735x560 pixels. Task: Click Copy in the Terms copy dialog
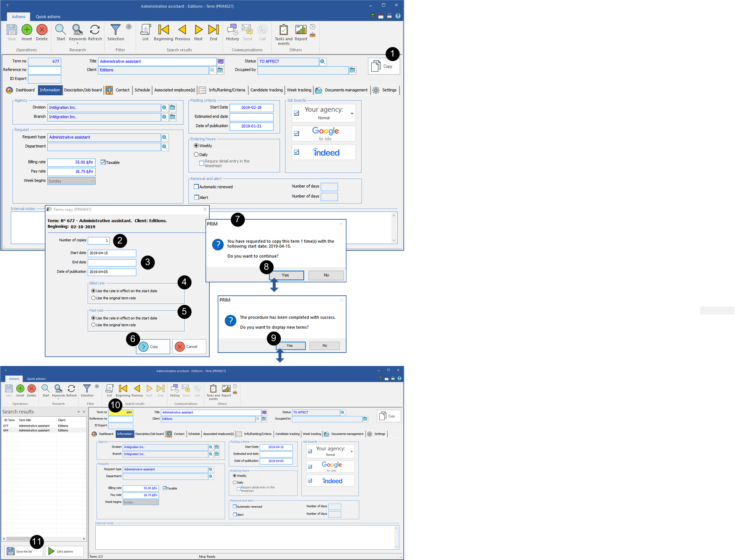[153, 347]
